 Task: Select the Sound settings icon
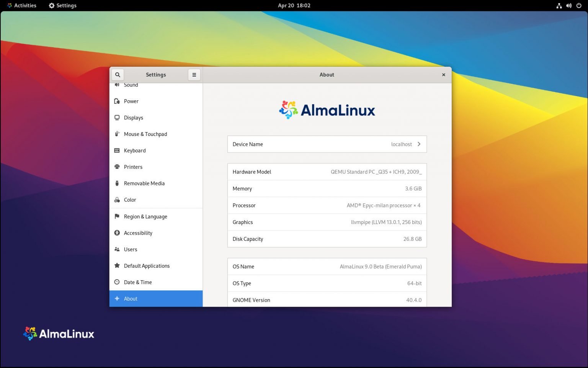(x=117, y=85)
